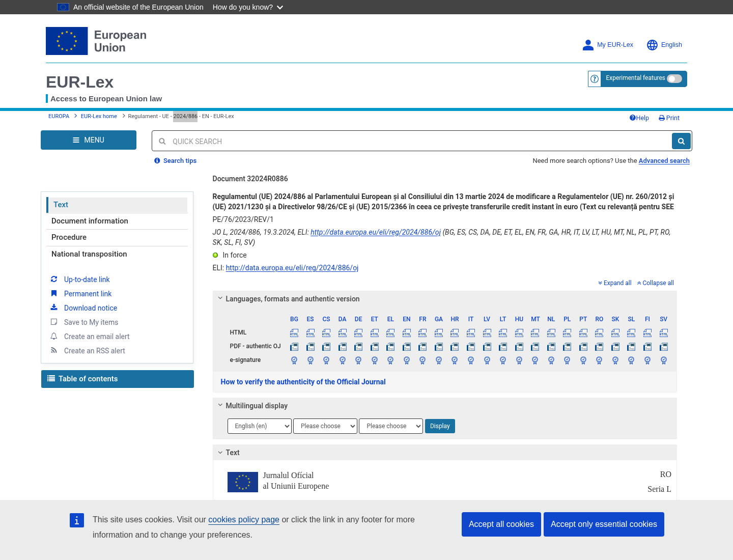Click Collapse all
Viewport: 733px width, 560px height.
656,283
